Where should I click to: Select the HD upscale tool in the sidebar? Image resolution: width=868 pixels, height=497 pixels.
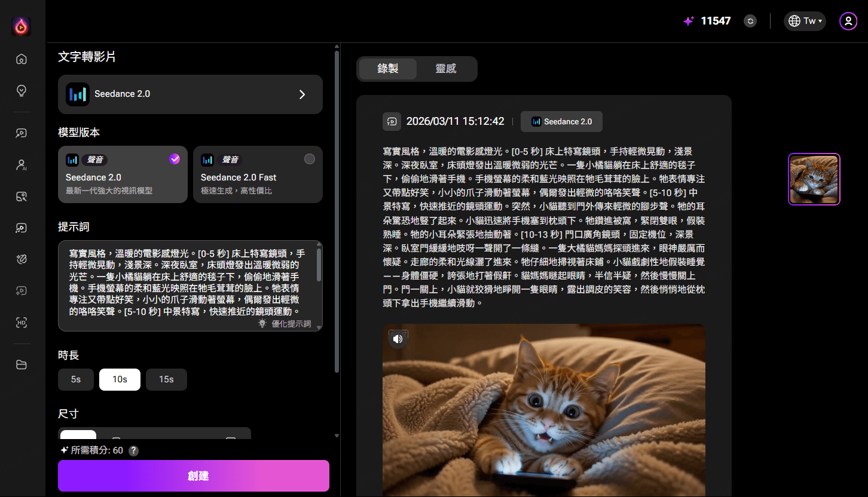pyautogui.click(x=21, y=323)
